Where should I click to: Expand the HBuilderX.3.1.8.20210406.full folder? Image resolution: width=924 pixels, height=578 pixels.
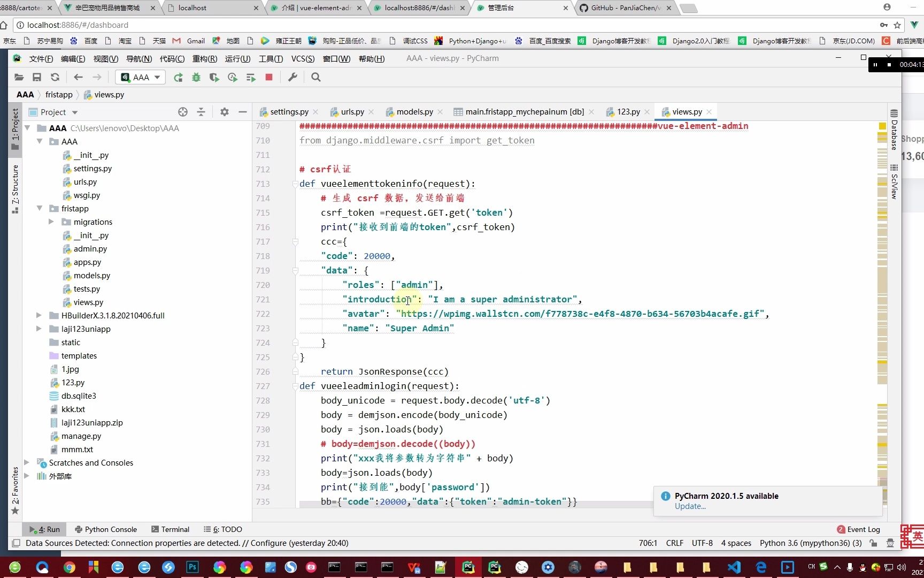pos(38,315)
